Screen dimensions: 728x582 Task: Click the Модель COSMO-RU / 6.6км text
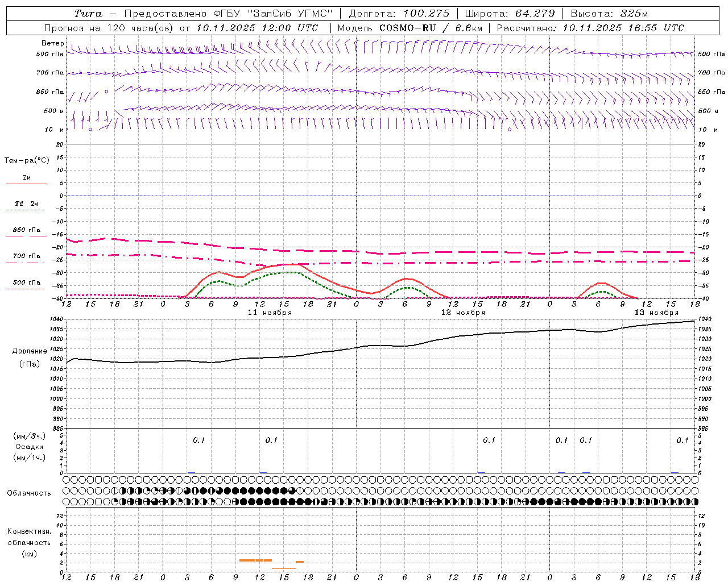click(409, 28)
